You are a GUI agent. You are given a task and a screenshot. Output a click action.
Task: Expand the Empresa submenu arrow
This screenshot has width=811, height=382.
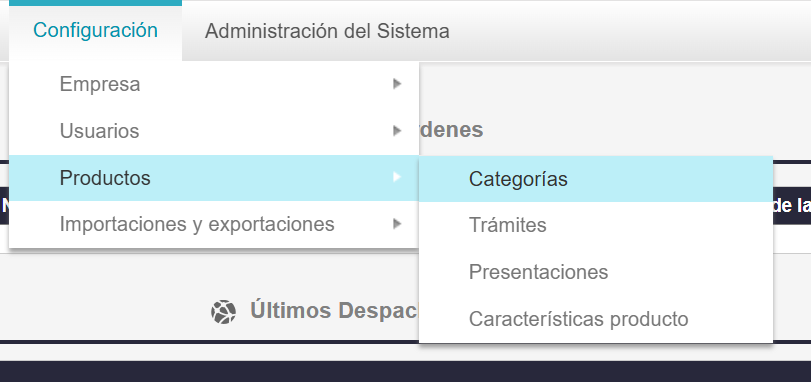397,84
